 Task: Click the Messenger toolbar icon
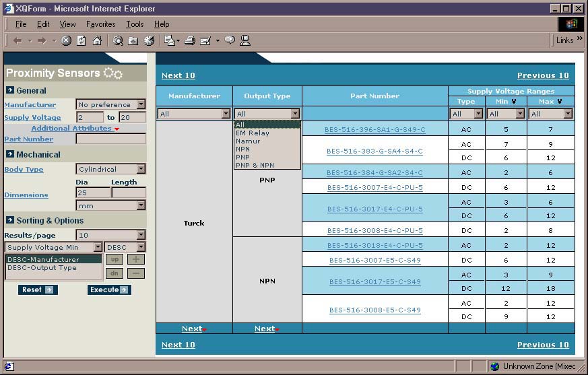[x=245, y=40]
